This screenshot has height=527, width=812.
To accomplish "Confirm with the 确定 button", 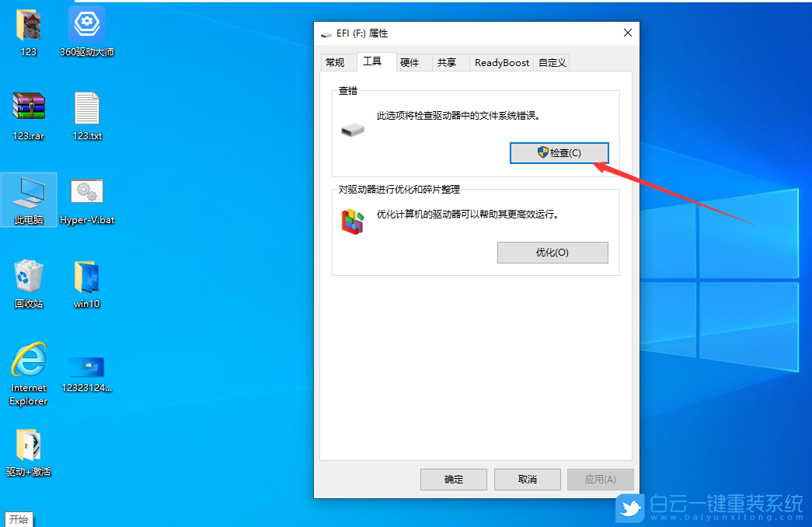I will pyautogui.click(x=453, y=479).
